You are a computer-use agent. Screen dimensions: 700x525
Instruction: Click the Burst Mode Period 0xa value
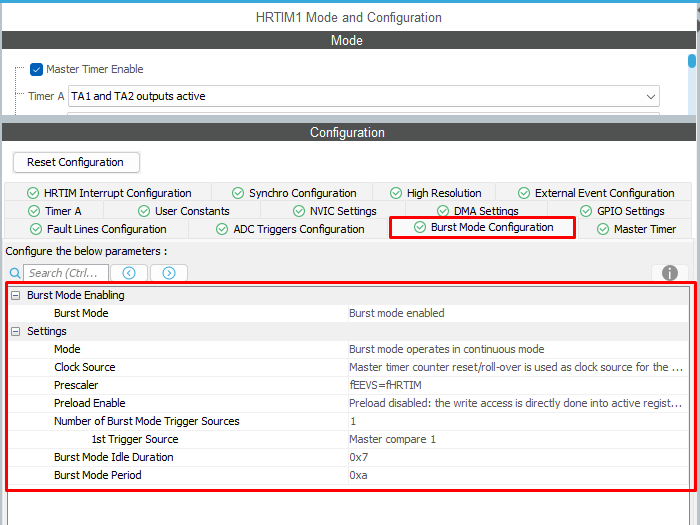point(518,475)
